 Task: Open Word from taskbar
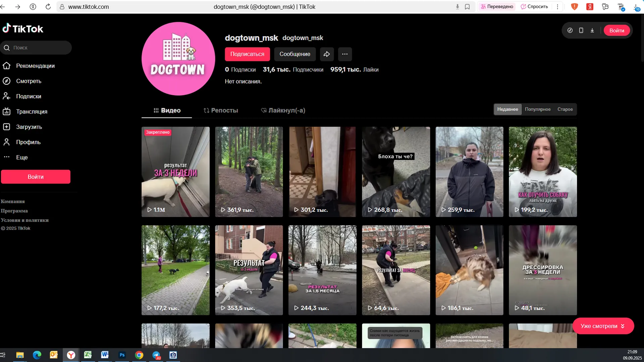[105, 355]
